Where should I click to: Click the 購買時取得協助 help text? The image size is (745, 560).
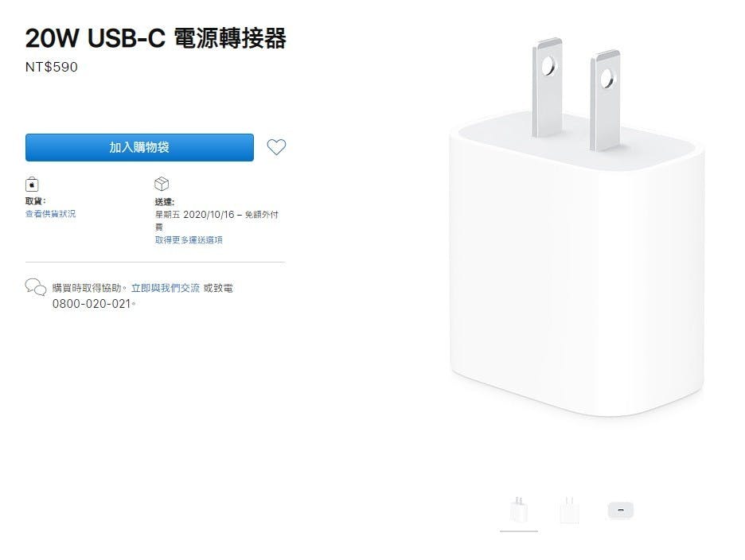pyautogui.click(x=87, y=288)
